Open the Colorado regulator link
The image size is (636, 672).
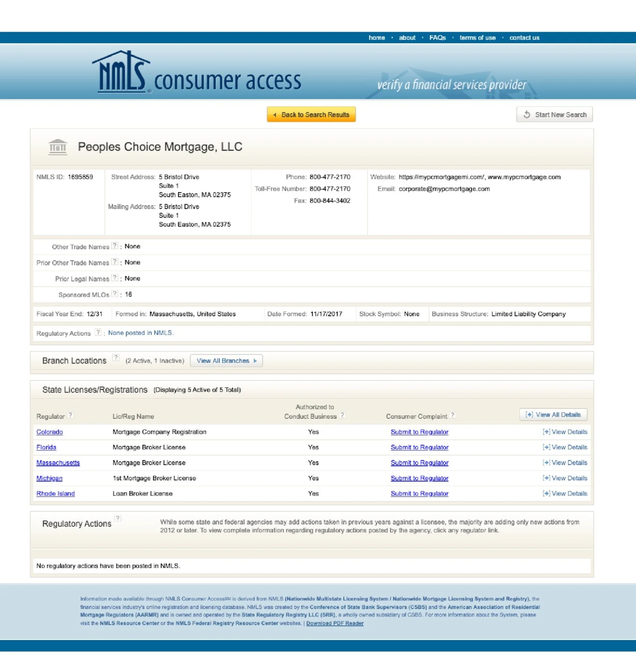(50, 432)
